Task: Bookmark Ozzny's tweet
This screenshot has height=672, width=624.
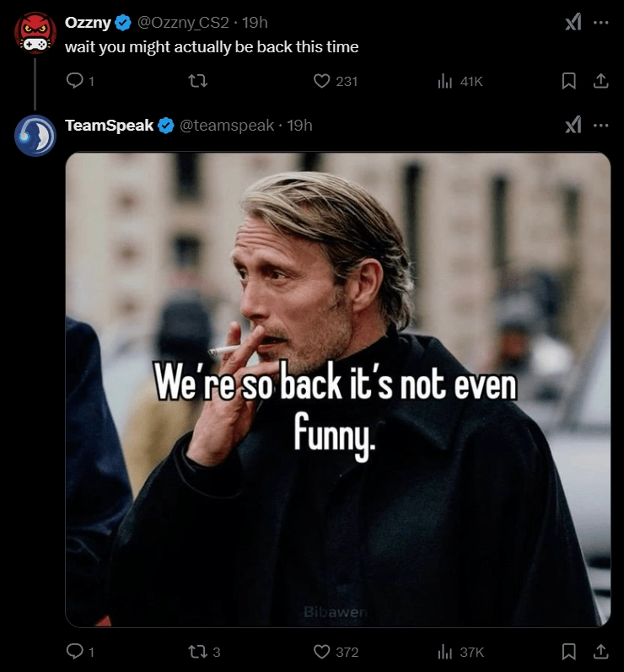Action: [x=569, y=81]
